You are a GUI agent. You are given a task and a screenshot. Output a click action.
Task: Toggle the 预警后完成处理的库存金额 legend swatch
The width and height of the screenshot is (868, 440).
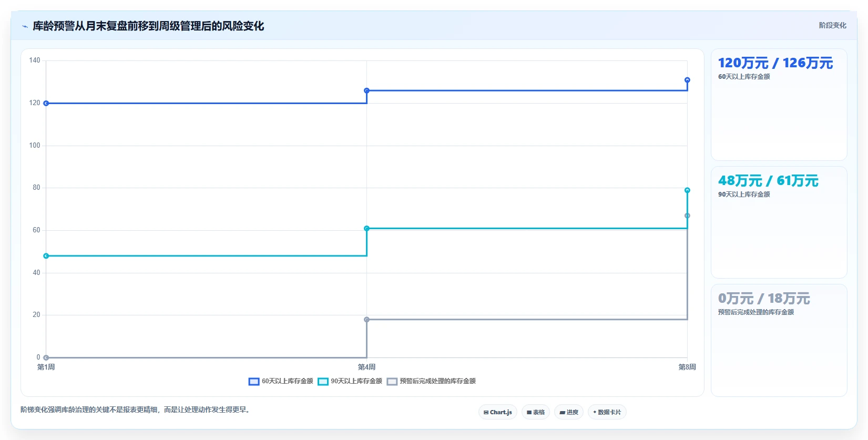click(392, 381)
